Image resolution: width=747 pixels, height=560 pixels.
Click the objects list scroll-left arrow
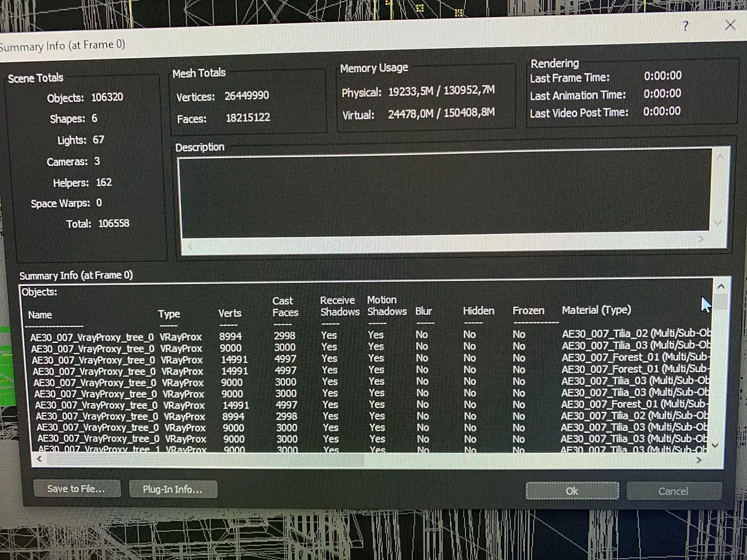pos(39,459)
